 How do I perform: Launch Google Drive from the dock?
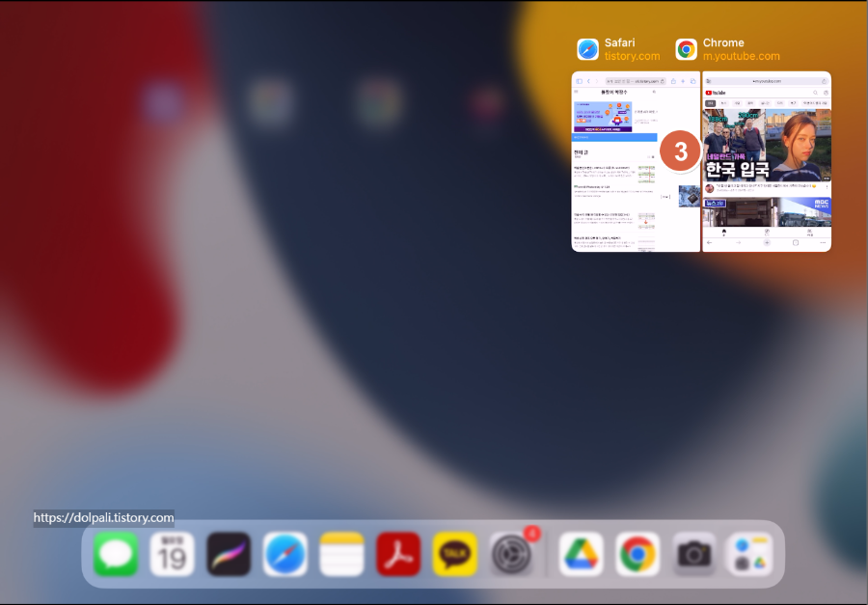(x=581, y=554)
